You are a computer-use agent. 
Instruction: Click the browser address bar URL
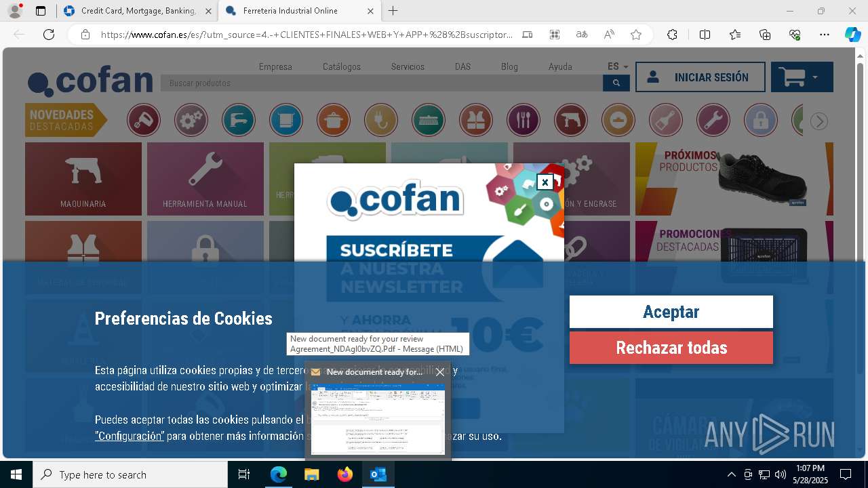point(307,35)
